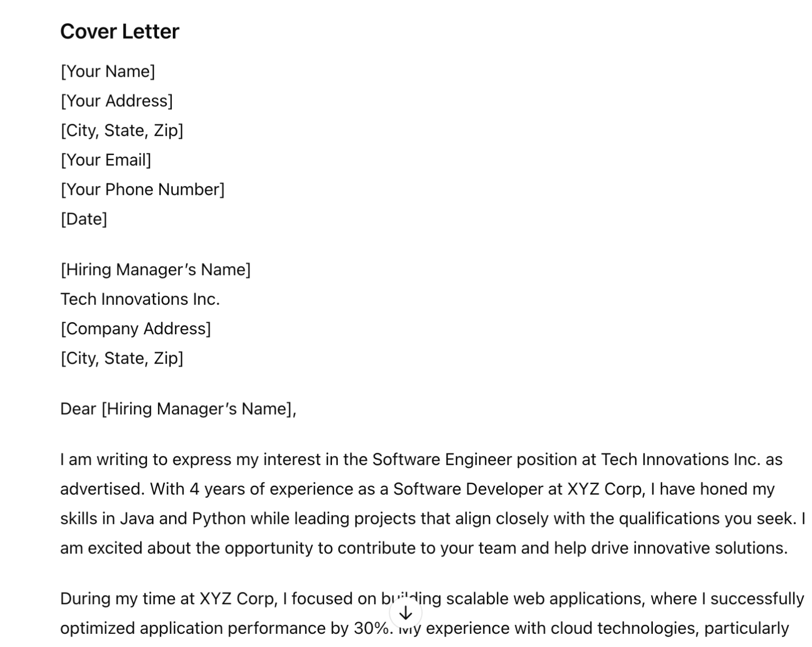
Task: Click the [Your Email] placeholder
Action: click(106, 160)
